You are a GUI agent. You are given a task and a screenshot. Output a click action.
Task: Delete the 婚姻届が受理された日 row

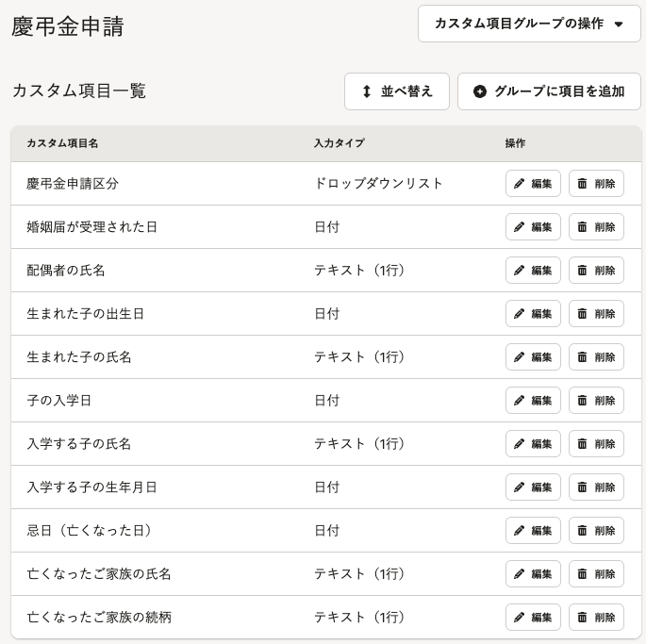coord(596,226)
